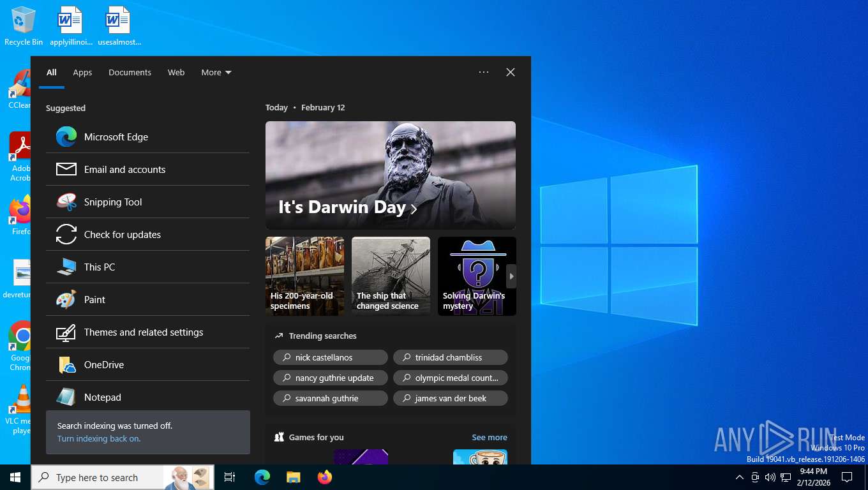Launch Notepad from suggested list
Screen dimensions: 868x490
tap(147, 397)
